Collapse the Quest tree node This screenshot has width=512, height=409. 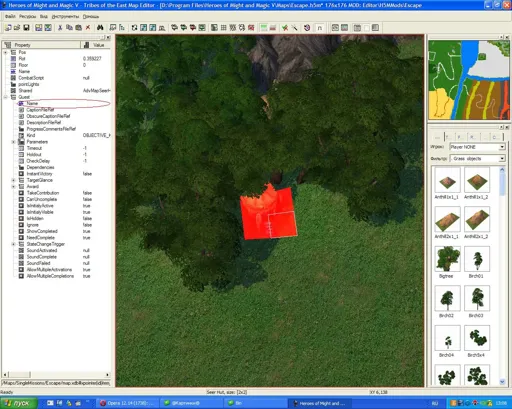[x=5, y=97]
